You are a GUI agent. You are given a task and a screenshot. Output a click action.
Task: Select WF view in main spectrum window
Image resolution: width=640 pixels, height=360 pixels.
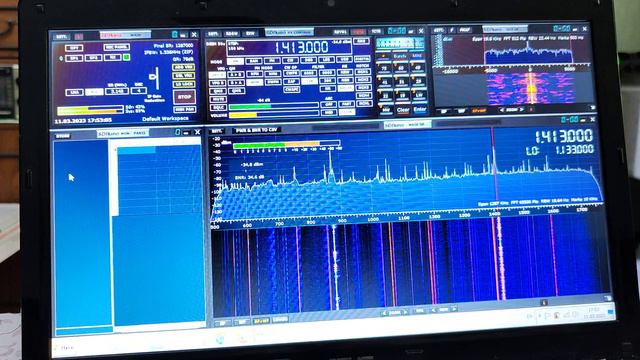coord(242,322)
